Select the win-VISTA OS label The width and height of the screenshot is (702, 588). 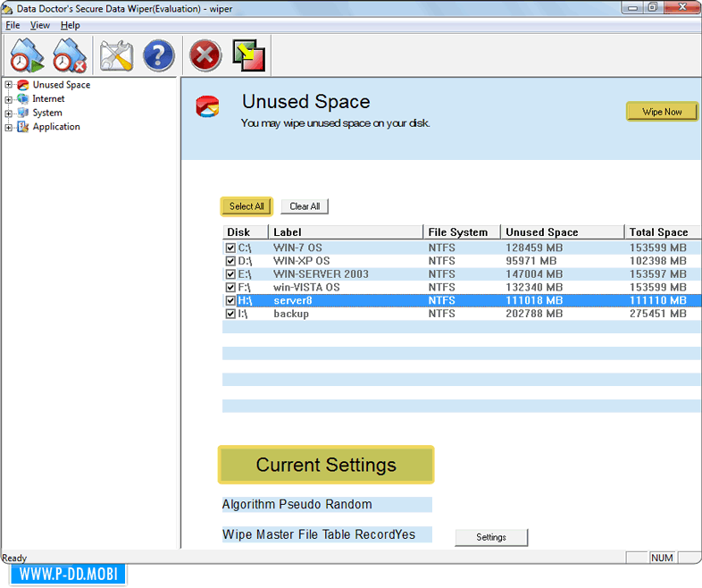pyautogui.click(x=306, y=288)
